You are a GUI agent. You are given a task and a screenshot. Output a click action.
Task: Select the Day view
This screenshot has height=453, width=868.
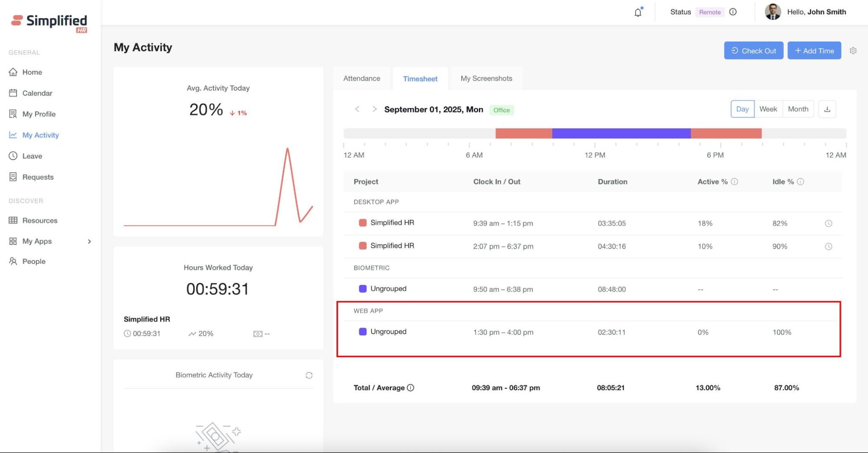742,109
